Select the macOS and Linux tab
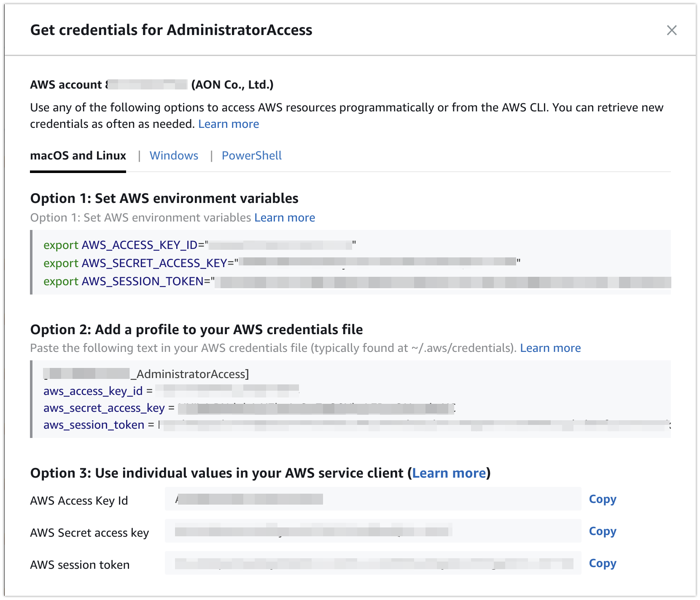The width and height of the screenshot is (700, 600). (x=78, y=156)
